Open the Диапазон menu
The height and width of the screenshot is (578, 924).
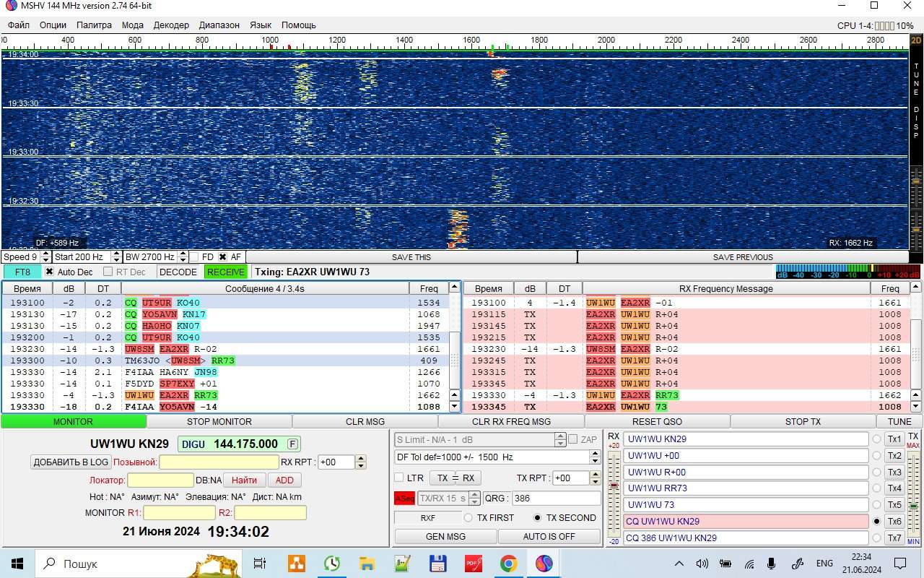219,25
